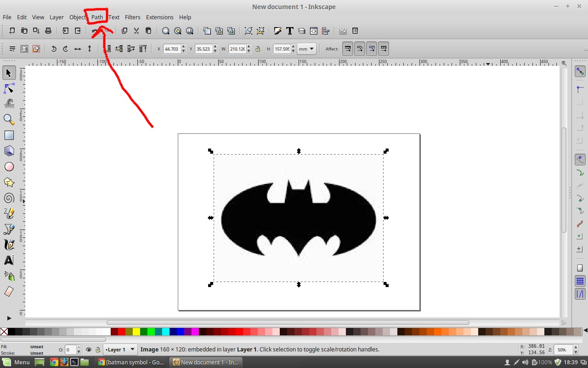Click the Print document icon
Image resolution: width=588 pixels, height=368 pixels.
48,31
